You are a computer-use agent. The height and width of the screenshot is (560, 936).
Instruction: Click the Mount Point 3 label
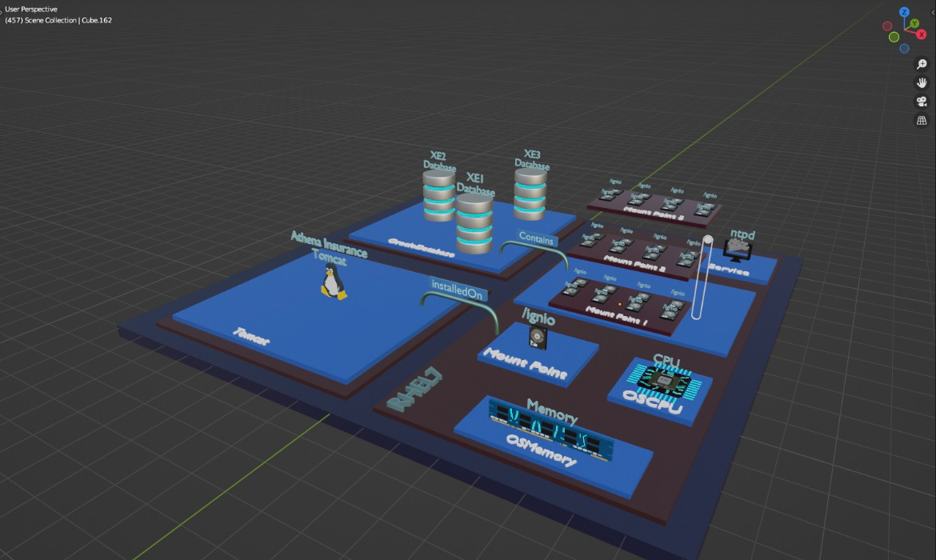pyautogui.click(x=654, y=213)
